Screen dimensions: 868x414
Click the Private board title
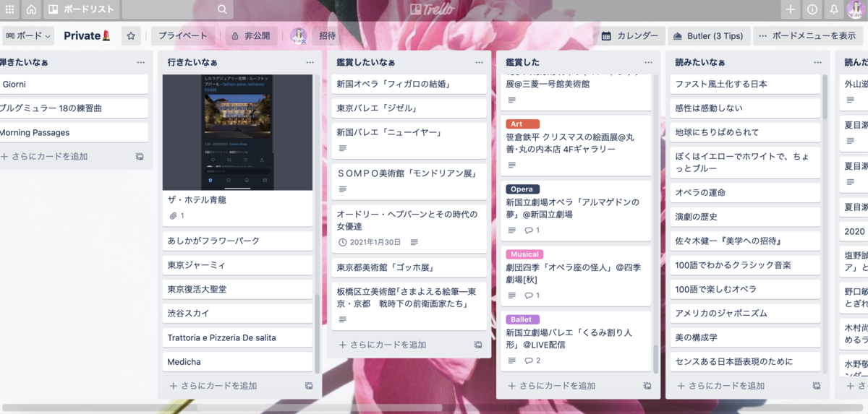87,35
